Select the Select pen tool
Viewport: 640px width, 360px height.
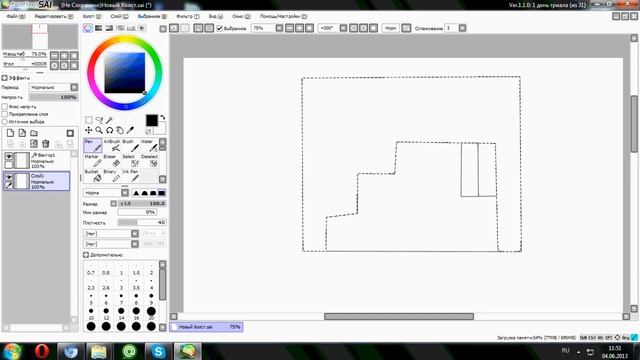coord(130,161)
